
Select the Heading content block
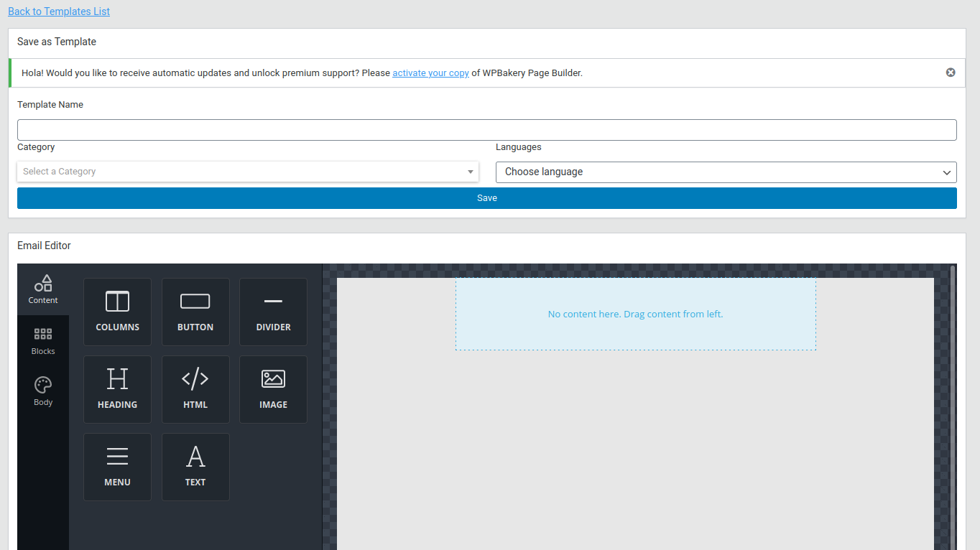(x=117, y=389)
